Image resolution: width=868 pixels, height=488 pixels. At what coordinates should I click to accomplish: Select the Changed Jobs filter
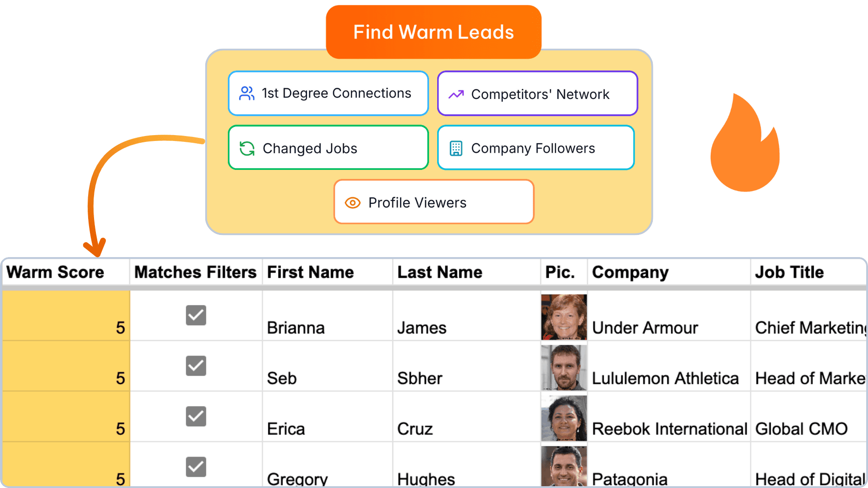tap(328, 148)
